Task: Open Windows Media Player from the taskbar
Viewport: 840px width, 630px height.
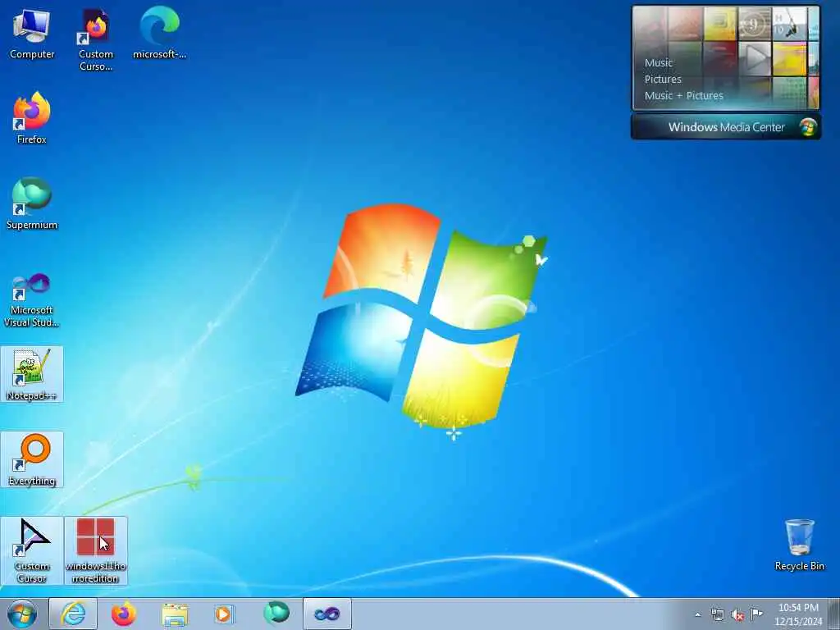Action: (224, 614)
